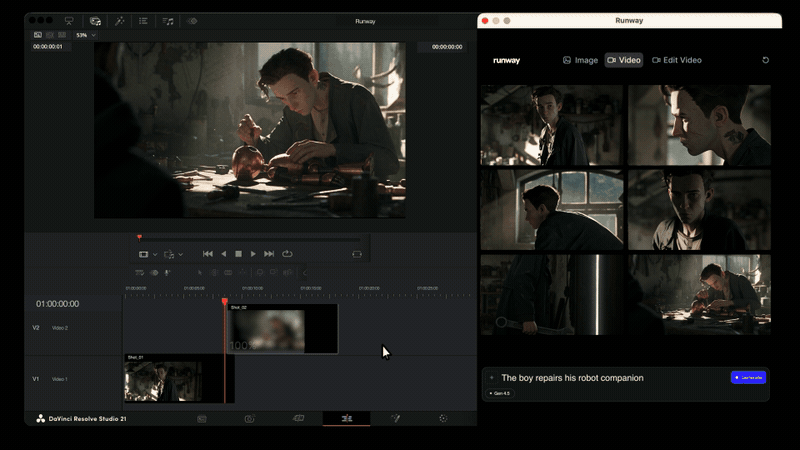
Task: Click the Generate video button
Action: (x=748, y=378)
